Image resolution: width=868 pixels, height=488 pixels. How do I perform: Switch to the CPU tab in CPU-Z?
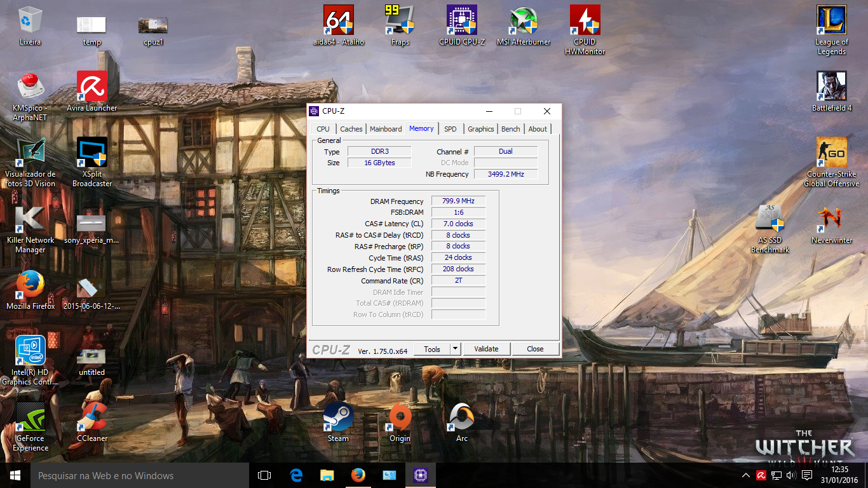(323, 129)
